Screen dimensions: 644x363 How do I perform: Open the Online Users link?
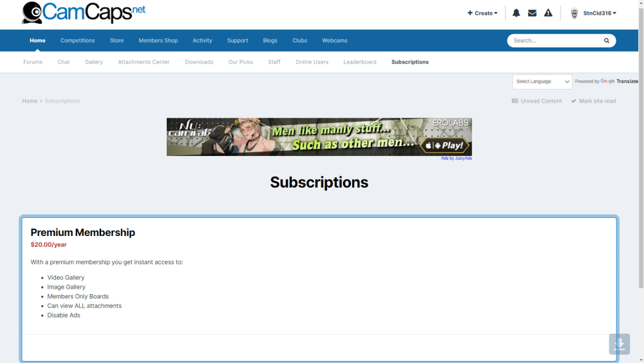[x=312, y=62]
